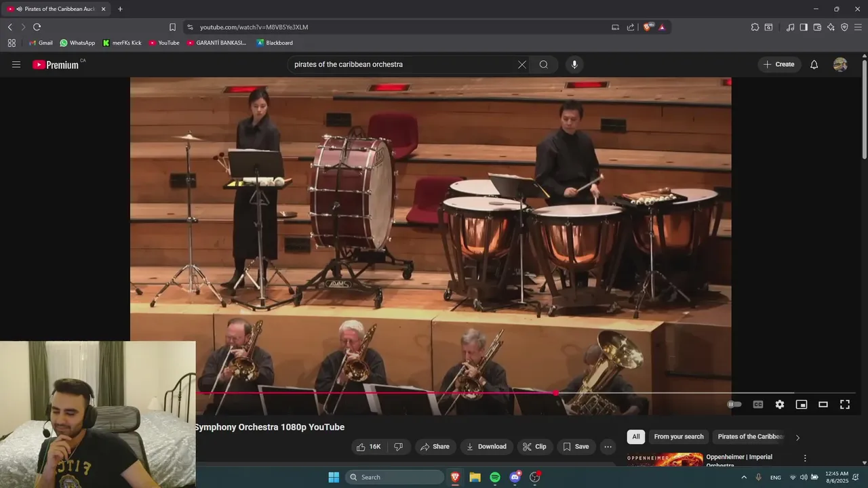Click the Create button

[x=779, y=64]
